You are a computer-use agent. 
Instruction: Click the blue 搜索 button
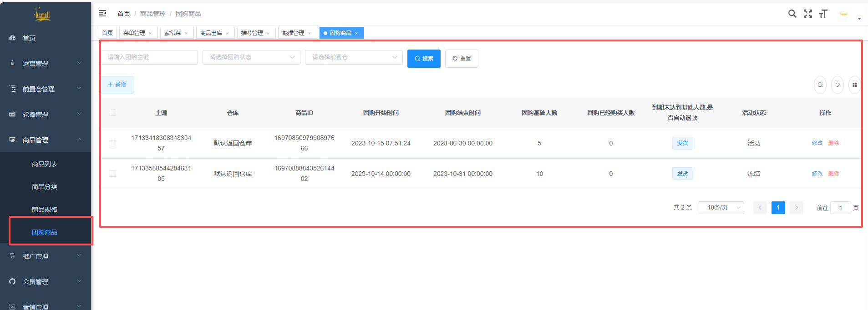pyautogui.click(x=424, y=59)
